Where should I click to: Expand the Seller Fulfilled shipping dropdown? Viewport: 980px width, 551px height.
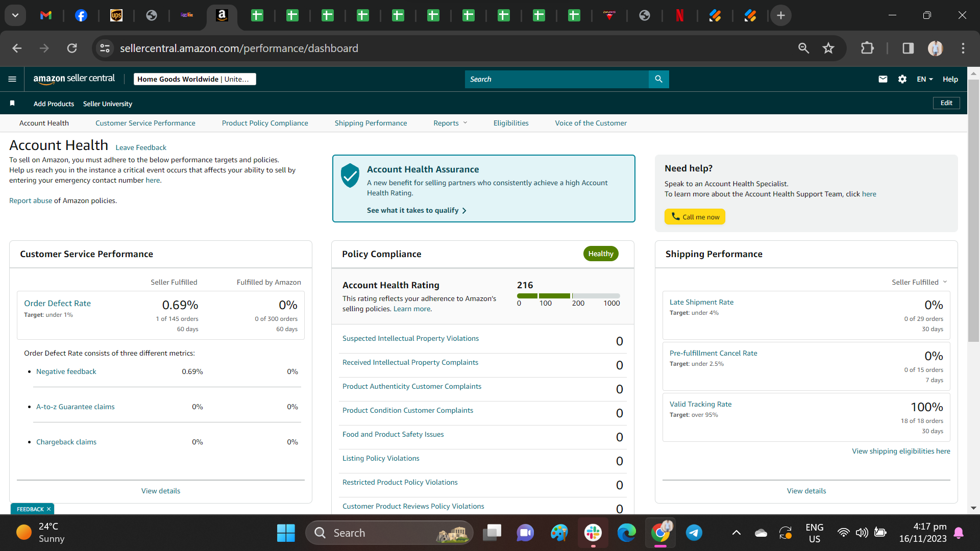click(x=919, y=282)
